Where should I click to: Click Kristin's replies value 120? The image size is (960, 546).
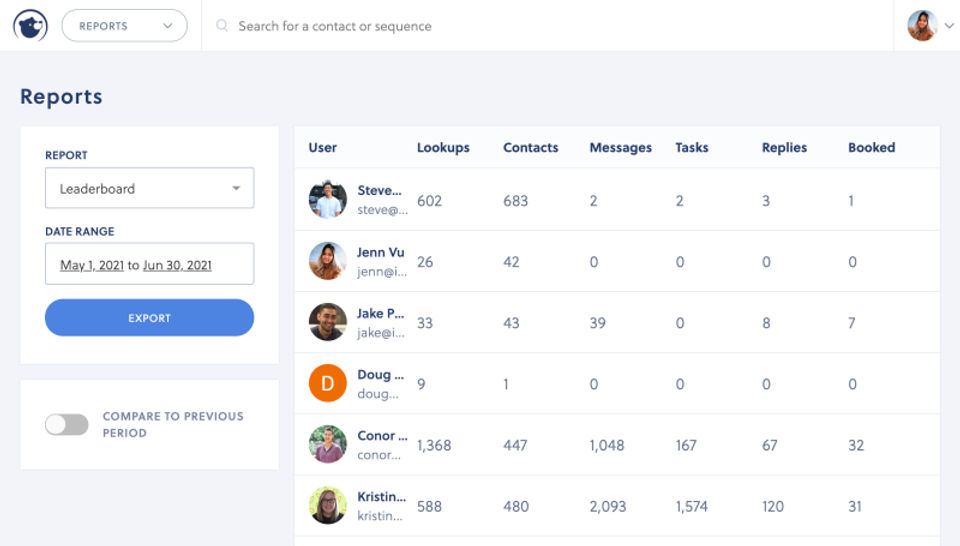[x=773, y=507]
